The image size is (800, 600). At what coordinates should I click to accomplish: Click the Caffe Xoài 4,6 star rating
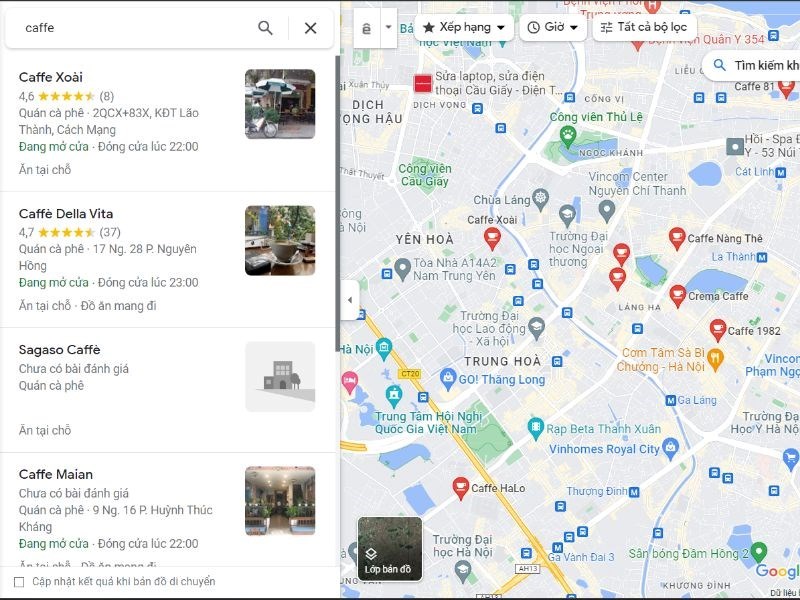66,96
